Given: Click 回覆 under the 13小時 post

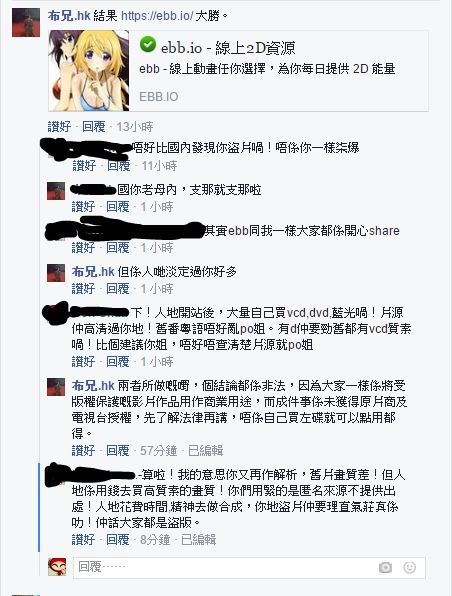Looking at the screenshot, I should pos(94,127).
